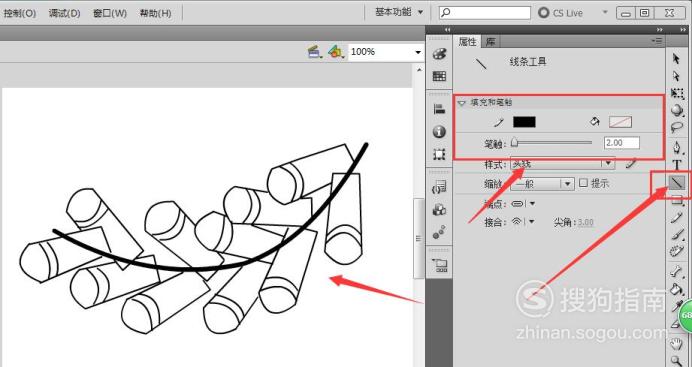The width and height of the screenshot is (692, 367).
Task: Click the edit stroke style pencil icon
Action: point(632,164)
